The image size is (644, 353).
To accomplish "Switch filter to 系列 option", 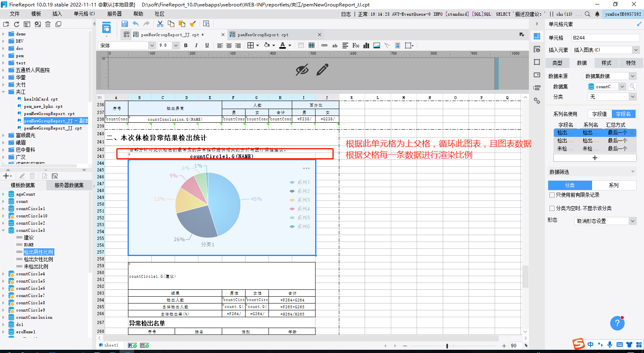I will point(614,185).
